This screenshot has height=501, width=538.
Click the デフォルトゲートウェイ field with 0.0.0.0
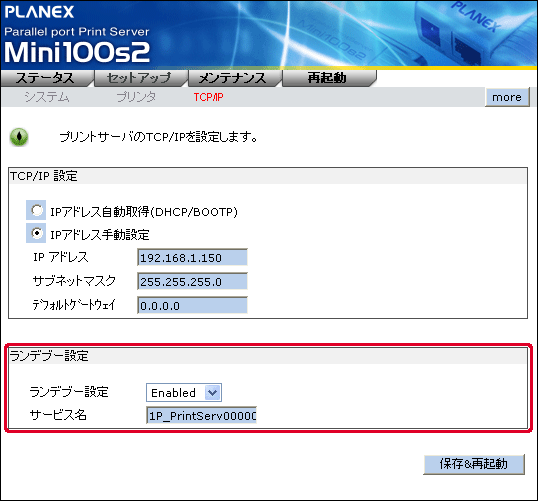coord(192,305)
